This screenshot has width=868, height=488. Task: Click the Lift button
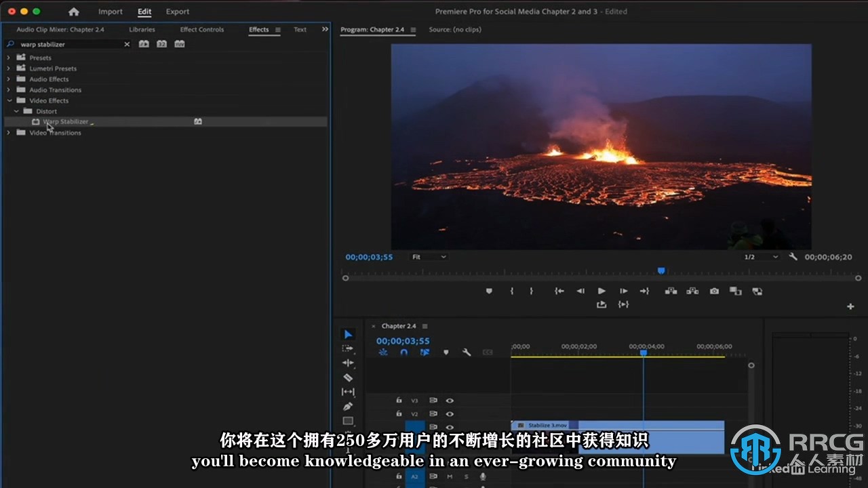point(671,291)
